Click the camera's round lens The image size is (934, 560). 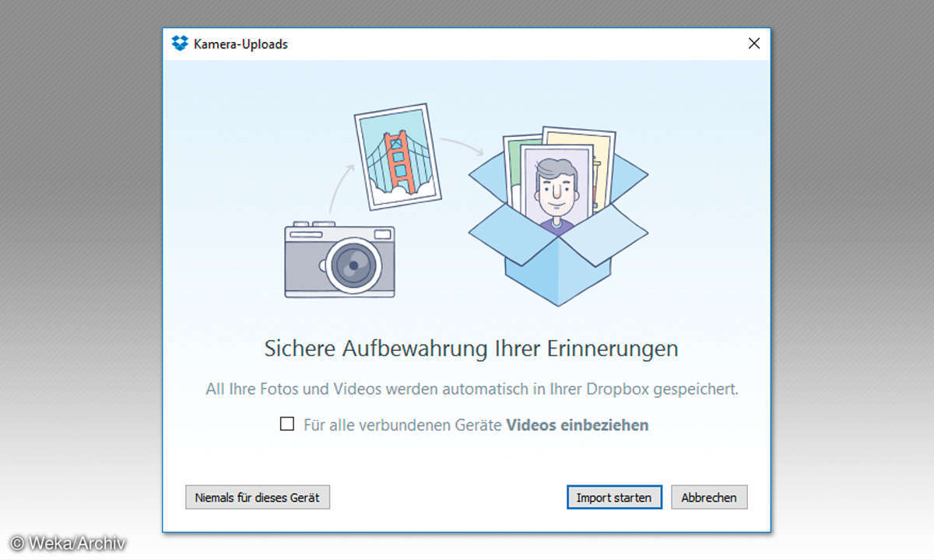click(x=353, y=264)
